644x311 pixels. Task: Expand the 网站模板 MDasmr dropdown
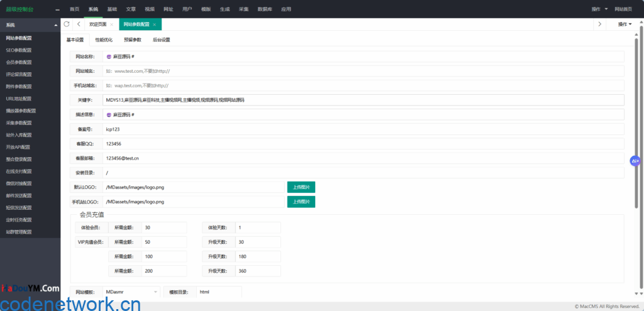131,292
